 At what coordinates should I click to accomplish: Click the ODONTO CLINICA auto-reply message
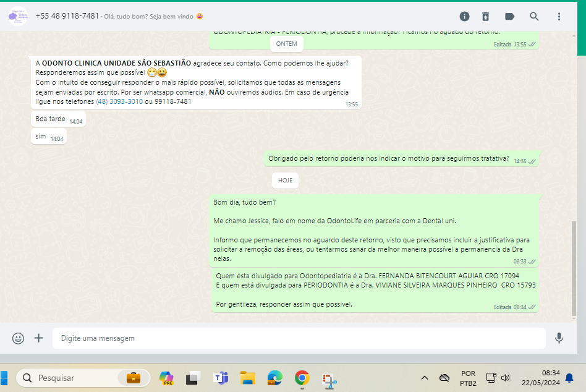point(196,83)
